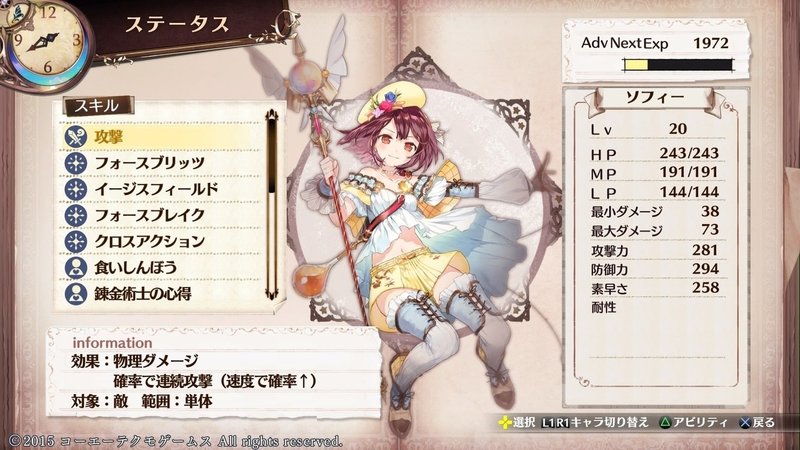Viewport: 800px width, 450px height.
Task: Go back with the 戻る prompt
Action: [x=757, y=422]
